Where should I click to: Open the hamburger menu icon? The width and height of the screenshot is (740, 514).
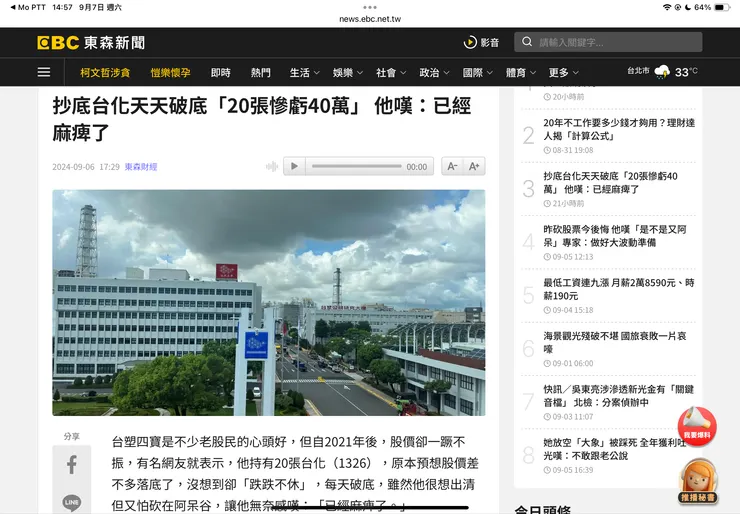(44, 72)
